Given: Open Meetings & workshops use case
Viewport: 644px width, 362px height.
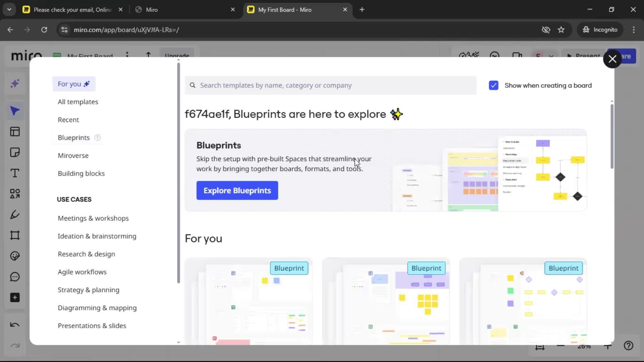Looking at the screenshot, I should click(93, 218).
